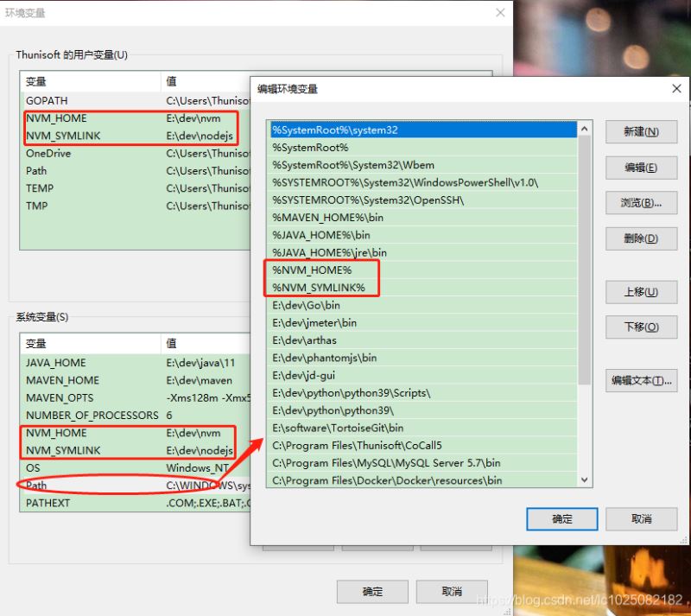Select PATHEXT system variable row
Screen dimensions: 691x616
pyautogui.click(x=136, y=503)
